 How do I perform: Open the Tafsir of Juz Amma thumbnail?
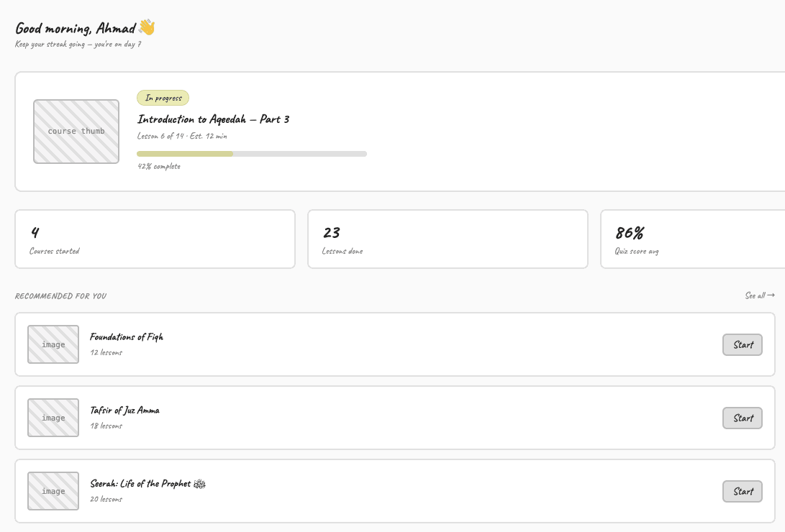[x=53, y=418]
